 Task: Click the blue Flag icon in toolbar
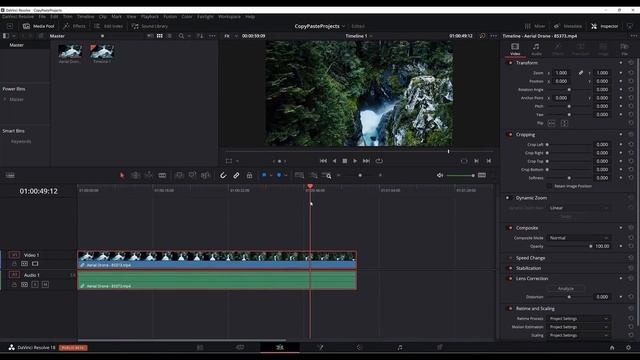tap(264, 175)
